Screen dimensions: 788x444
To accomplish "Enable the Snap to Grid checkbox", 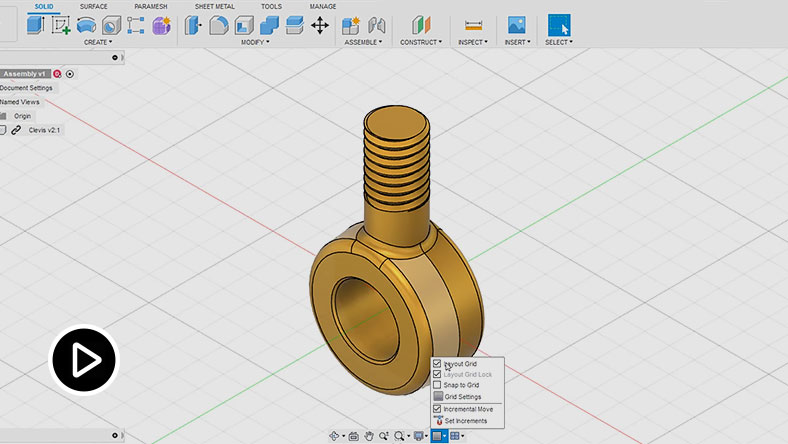I will pyautogui.click(x=437, y=385).
